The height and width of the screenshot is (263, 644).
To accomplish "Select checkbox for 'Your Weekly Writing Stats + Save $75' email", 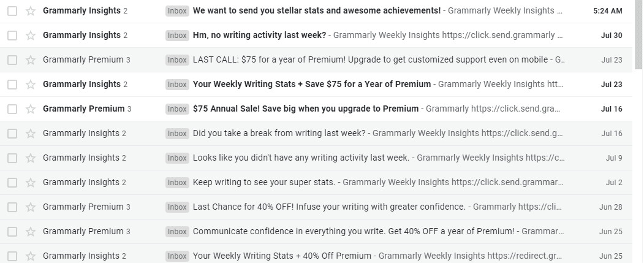I will [x=12, y=85].
